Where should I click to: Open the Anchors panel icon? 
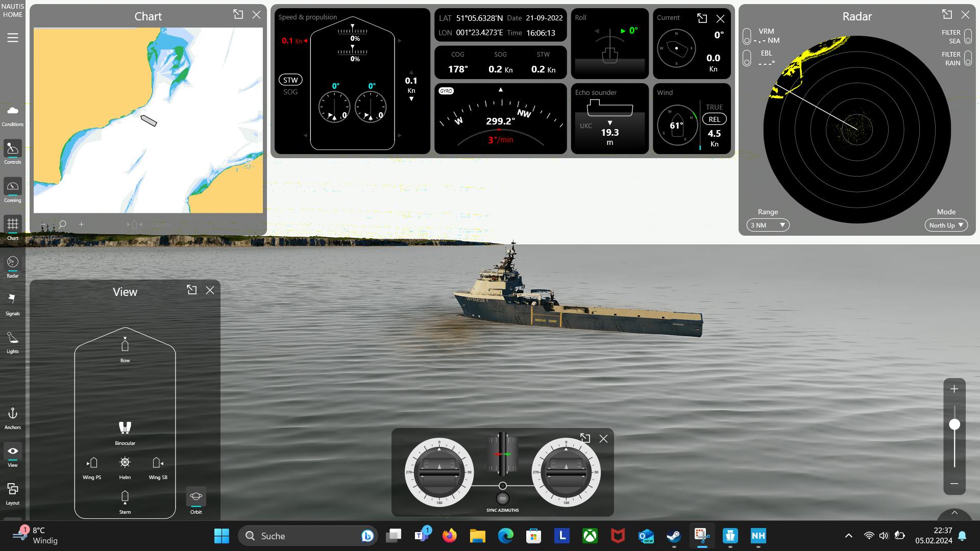point(12,414)
